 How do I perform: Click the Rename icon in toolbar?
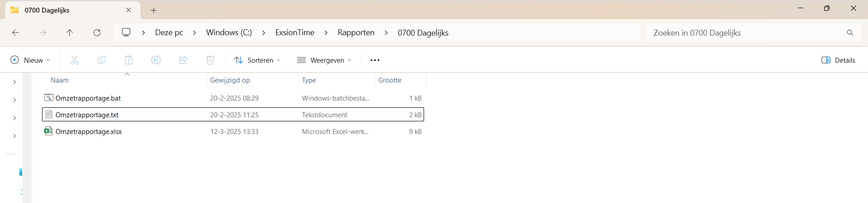156,60
